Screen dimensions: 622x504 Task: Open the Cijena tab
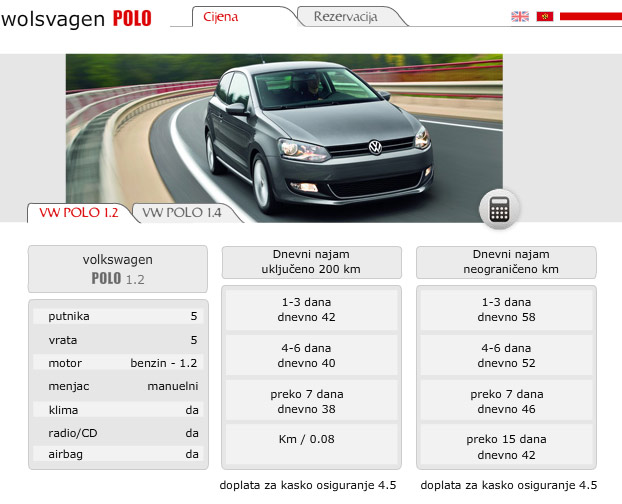pos(221,17)
